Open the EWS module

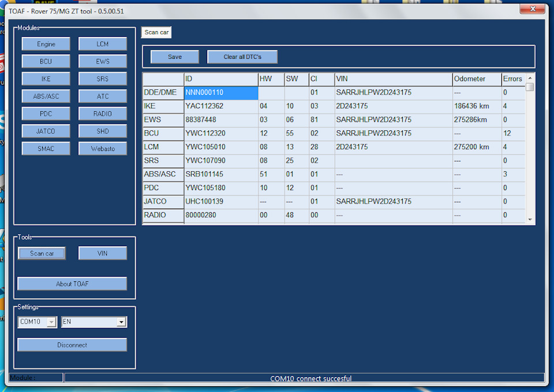pos(103,61)
